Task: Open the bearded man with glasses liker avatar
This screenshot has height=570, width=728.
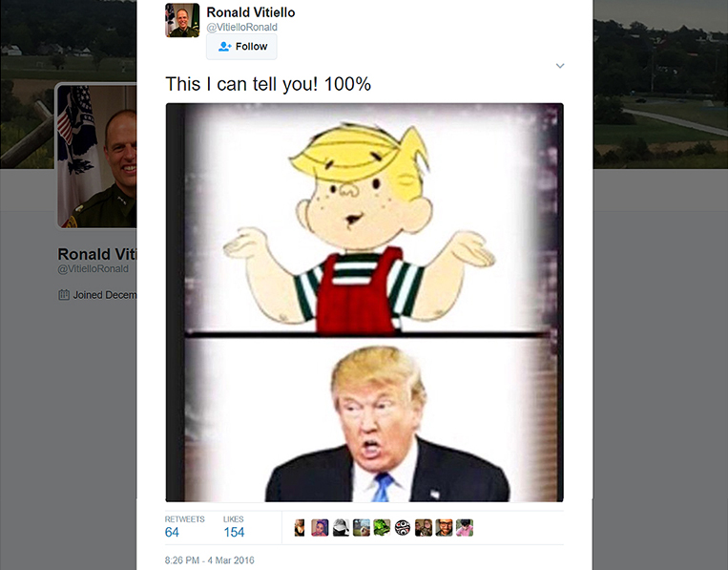Action: click(444, 528)
